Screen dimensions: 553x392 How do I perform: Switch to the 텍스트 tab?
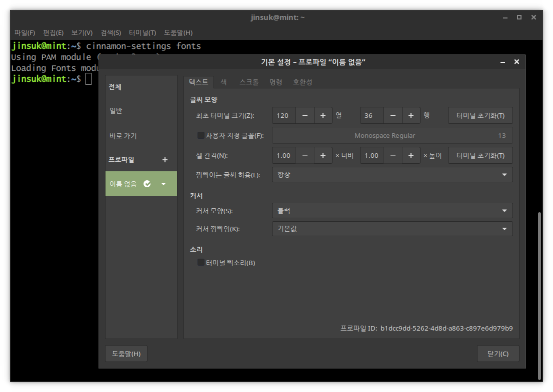198,82
